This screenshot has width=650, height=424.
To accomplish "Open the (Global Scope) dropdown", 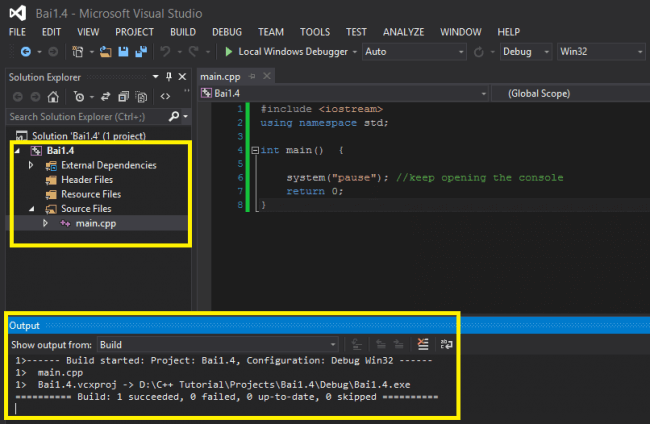I will pyautogui.click(x=572, y=93).
